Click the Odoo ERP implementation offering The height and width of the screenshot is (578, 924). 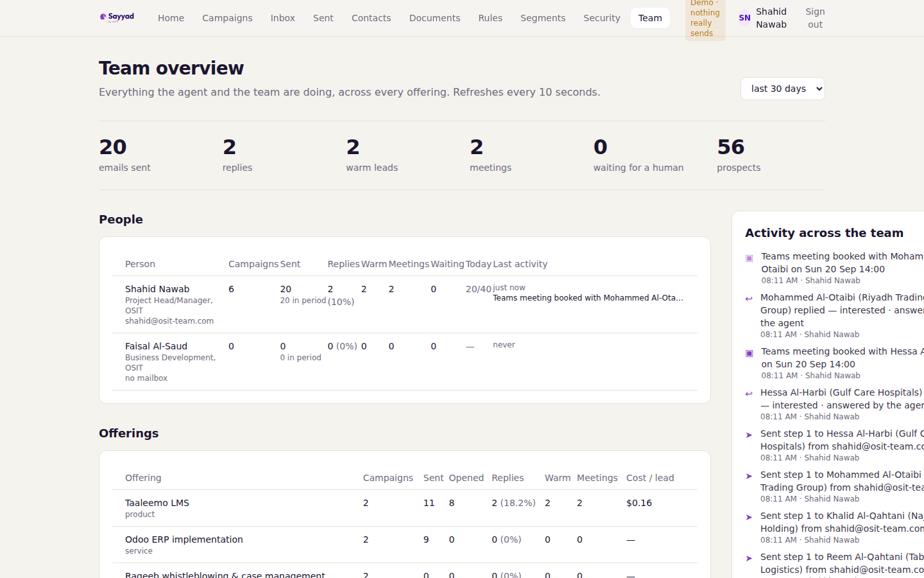click(184, 539)
